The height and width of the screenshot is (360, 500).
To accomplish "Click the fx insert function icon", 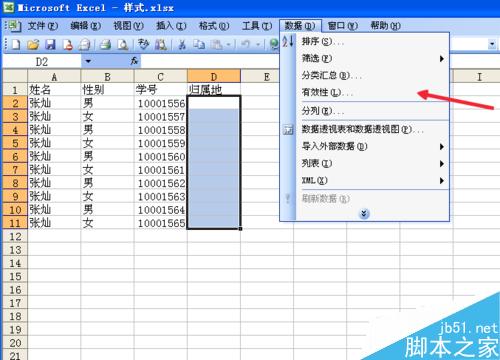I will [x=134, y=61].
